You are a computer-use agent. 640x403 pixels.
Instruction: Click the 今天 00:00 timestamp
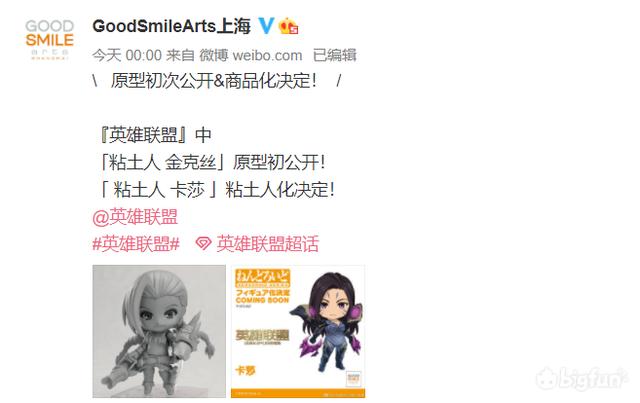pyautogui.click(x=127, y=55)
